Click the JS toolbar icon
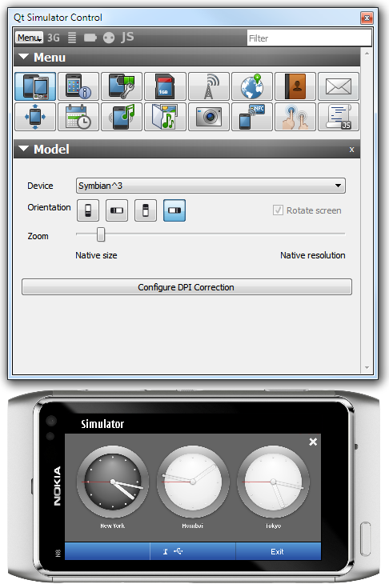Viewport: 389px width, 588px height. (x=127, y=37)
